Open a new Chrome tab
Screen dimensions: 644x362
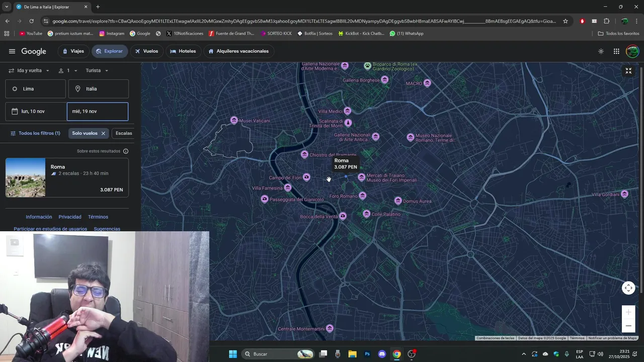(x=98, y=7)
